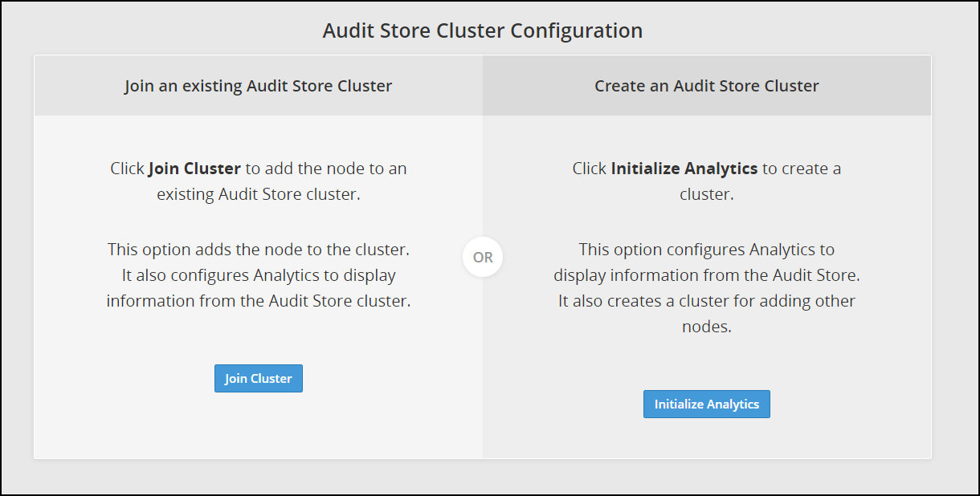Click the line 'It also creates a cluster for adding other'
The height and width of the screenshot is (496, 980).
tap(706, 300)
